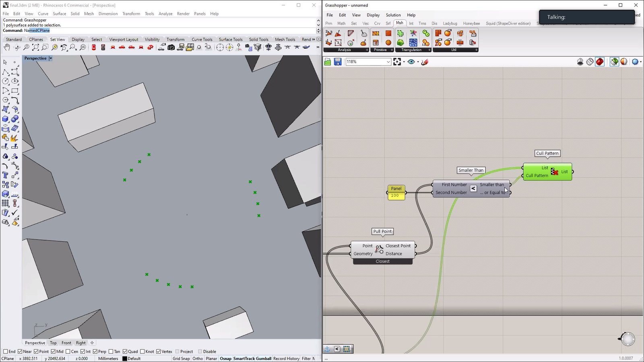Toggle Grid Snap in the status bar
Viewport: 644px width, 362px height.
181,358
